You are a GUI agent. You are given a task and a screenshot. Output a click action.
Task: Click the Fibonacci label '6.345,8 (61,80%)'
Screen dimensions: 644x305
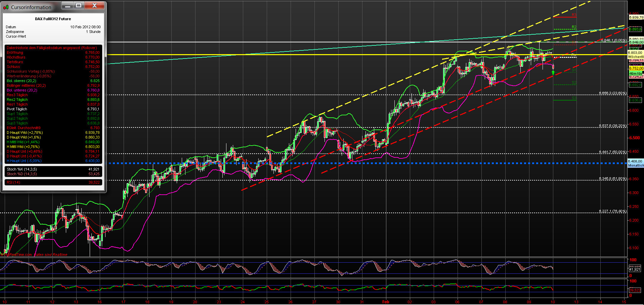point(613,179)
